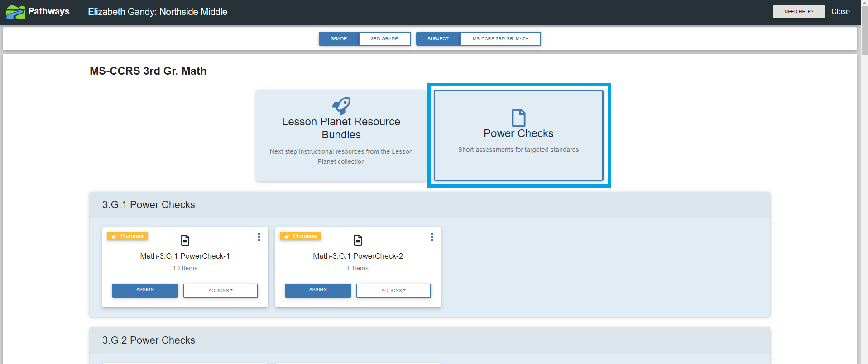Click the Math-3.G.1 PowerCheck-2 title
Screen dimensions: 868x364
coord(358,256)
